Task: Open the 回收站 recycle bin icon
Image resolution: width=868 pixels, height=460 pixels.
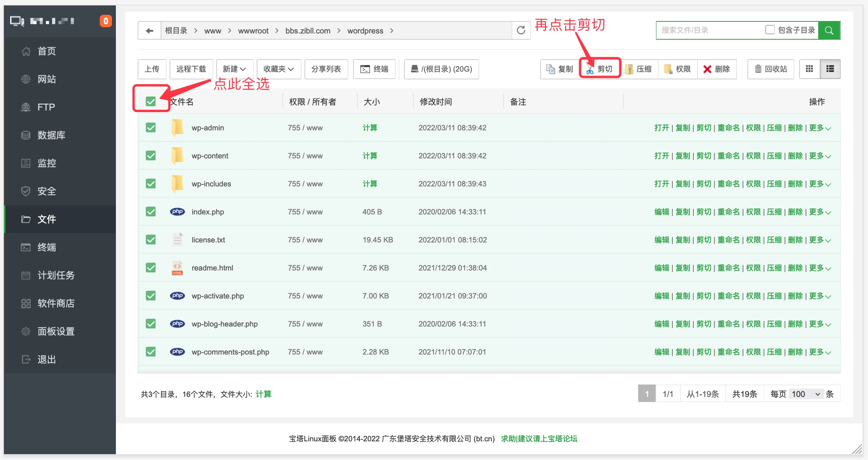Action: [x=770, y=69]
